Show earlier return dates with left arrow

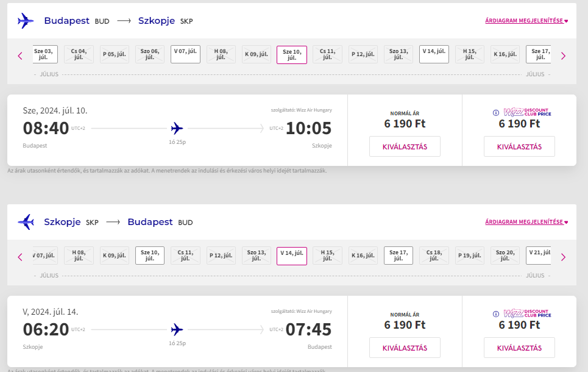click(20, 257)
